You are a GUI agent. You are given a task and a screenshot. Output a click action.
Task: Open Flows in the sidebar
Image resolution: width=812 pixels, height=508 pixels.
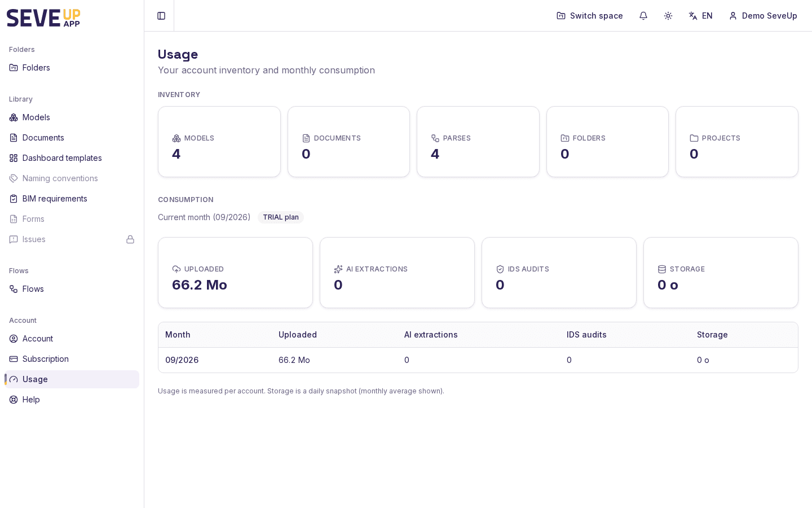[72, 289]
